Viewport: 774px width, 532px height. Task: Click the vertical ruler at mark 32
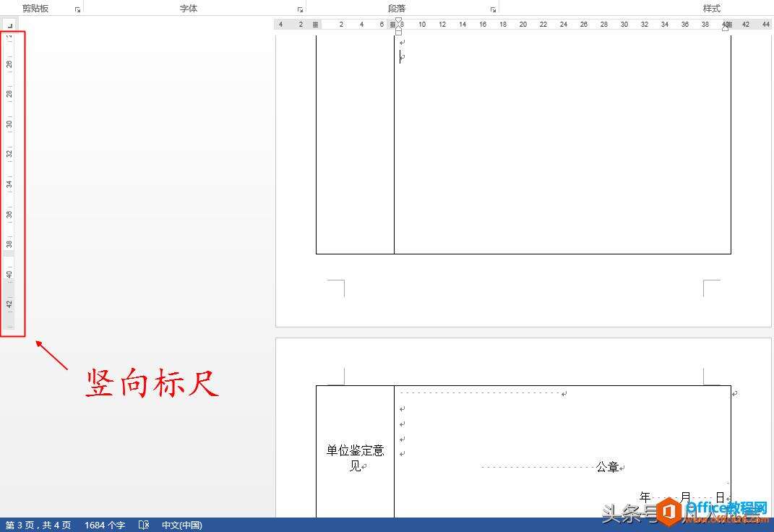pos(9,154)
